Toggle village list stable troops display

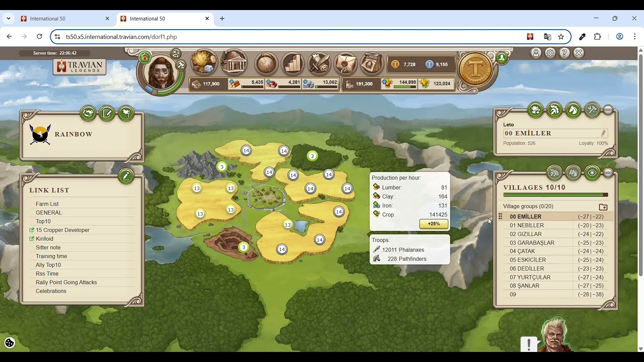[x=573, y=173]
